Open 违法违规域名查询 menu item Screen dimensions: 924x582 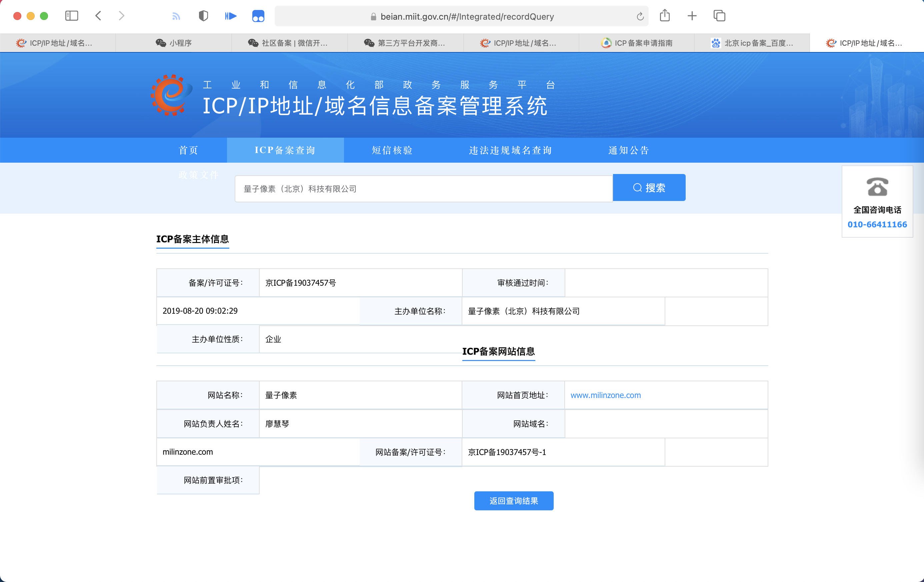coord(510,150)
